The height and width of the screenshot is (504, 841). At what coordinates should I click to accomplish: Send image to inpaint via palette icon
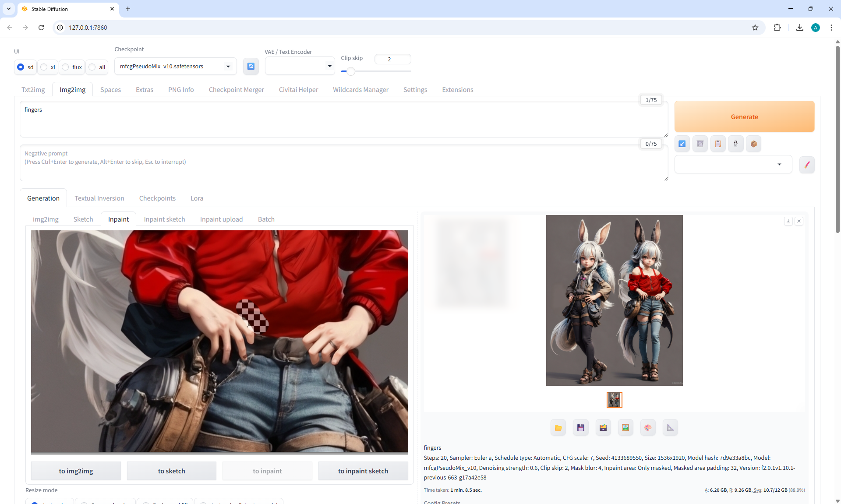(648, 428)
